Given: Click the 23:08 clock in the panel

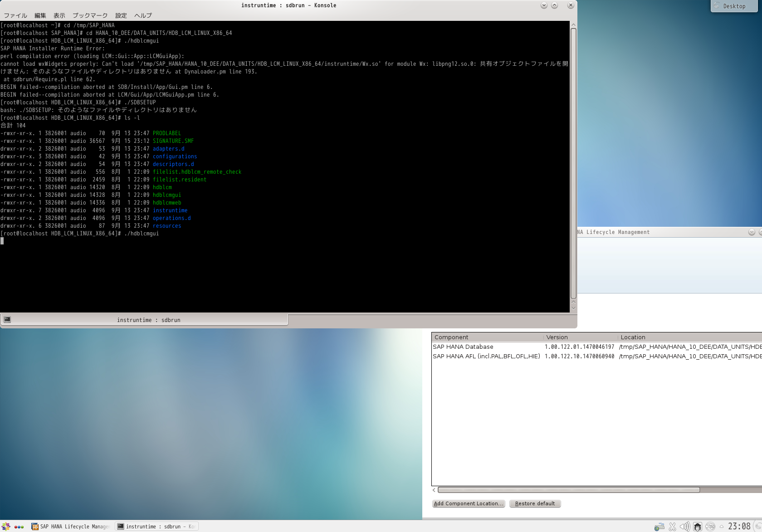Looking at the screenshot, I should click(x=739, y=526).
